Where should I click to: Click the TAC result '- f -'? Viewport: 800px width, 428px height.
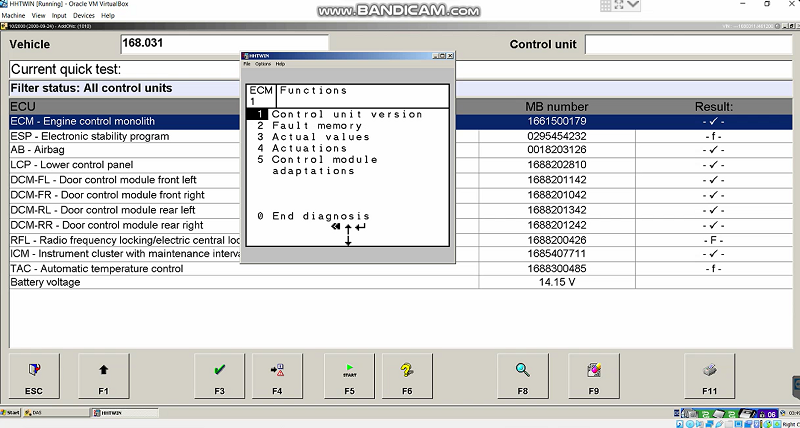pos(713,269)
